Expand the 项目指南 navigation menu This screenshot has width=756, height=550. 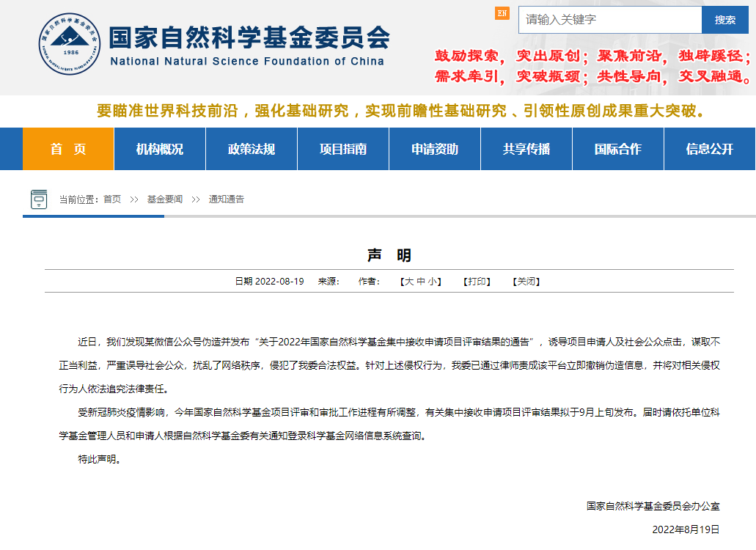point(343,149)
